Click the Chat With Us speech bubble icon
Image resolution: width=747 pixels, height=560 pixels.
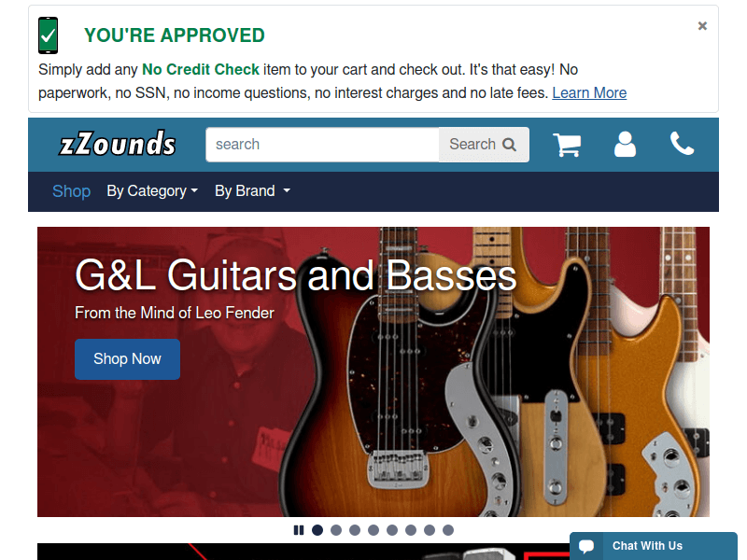pyautogui.click(x=586, y=546)
